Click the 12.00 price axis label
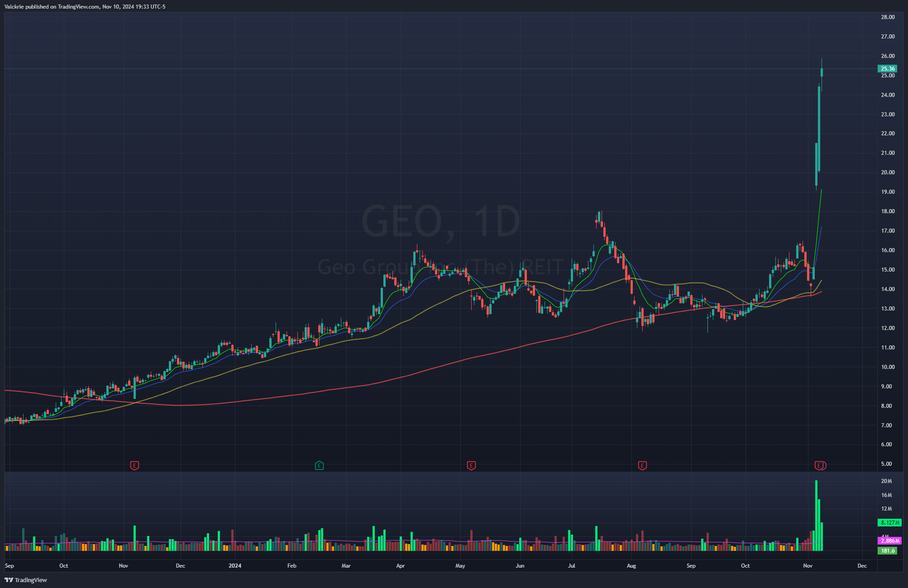908x588 pixels. [x=888, y=328]
